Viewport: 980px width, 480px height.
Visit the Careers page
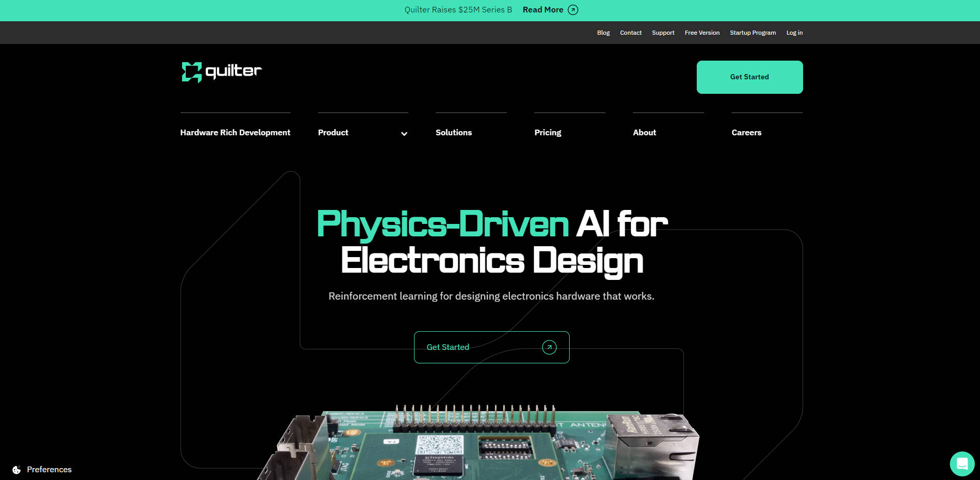point(746,133)
